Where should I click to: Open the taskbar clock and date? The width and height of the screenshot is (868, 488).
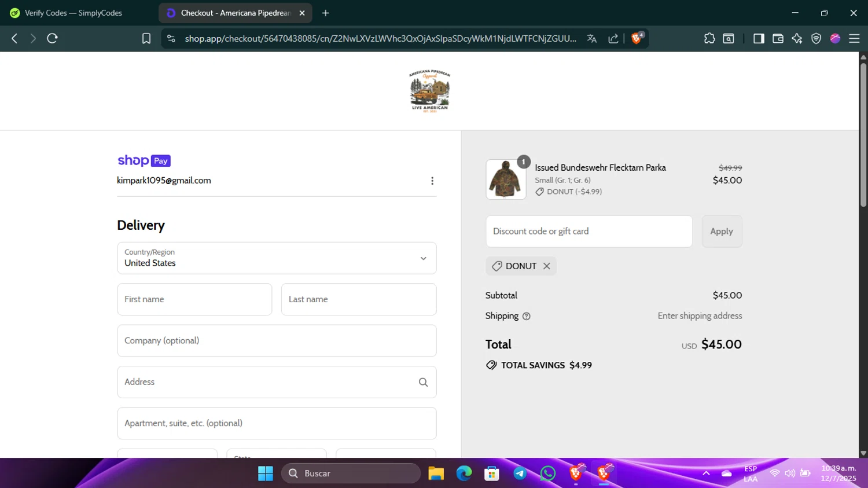pyautogui.click(x=838, y=473)
